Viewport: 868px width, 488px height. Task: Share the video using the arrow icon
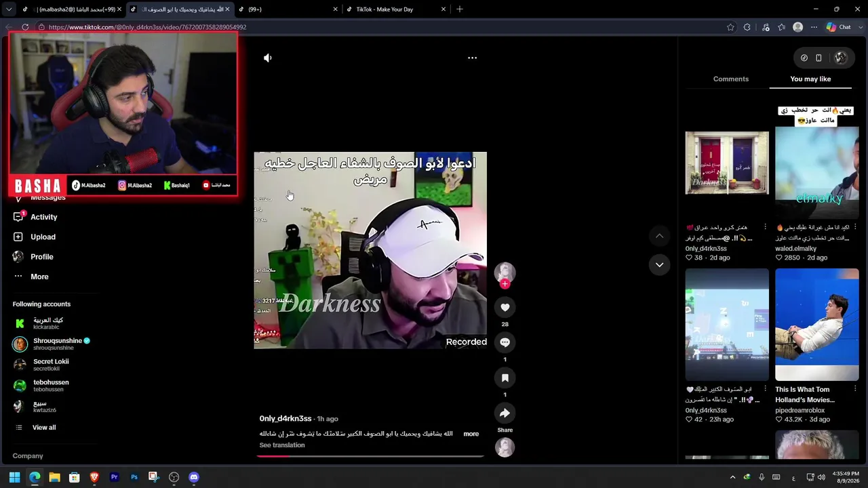505,413
